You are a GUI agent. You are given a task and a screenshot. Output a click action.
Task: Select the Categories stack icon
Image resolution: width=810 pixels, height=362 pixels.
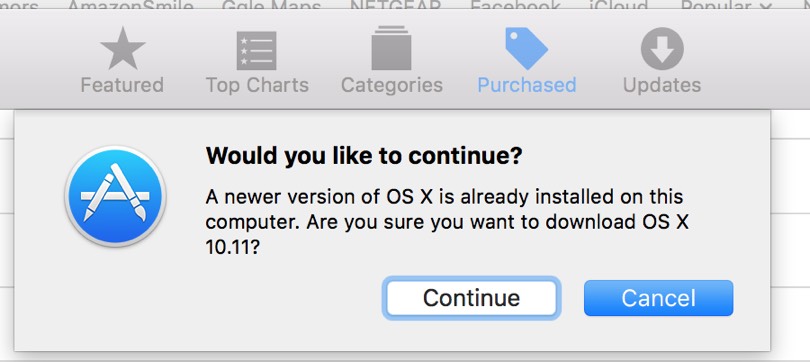click(x=391, y=48)
